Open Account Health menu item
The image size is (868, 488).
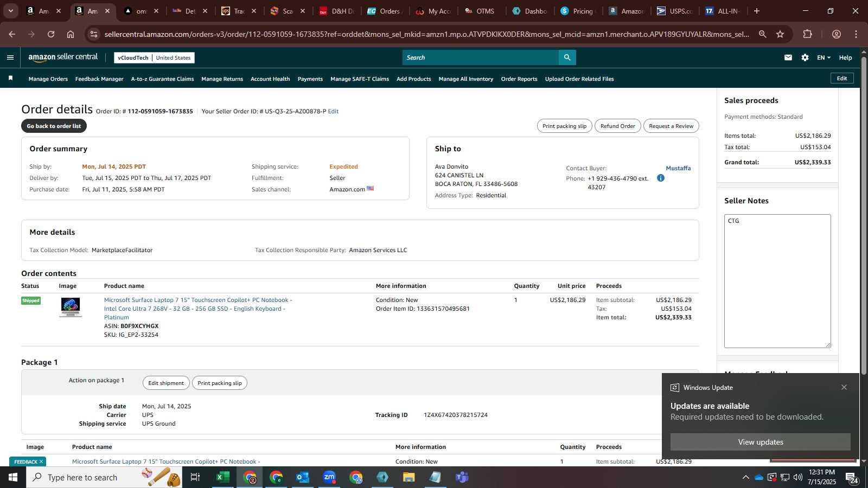(x=270, y=79)
